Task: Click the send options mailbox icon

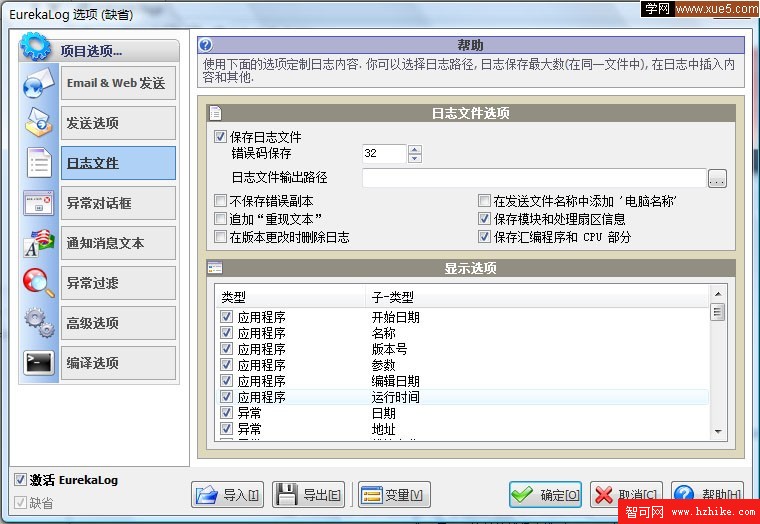Action: tap(38, 123)
